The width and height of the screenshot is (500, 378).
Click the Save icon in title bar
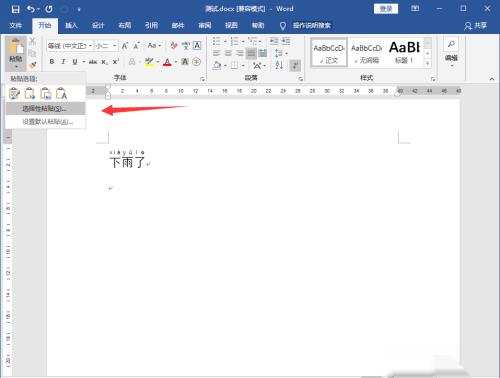(15, 9)
